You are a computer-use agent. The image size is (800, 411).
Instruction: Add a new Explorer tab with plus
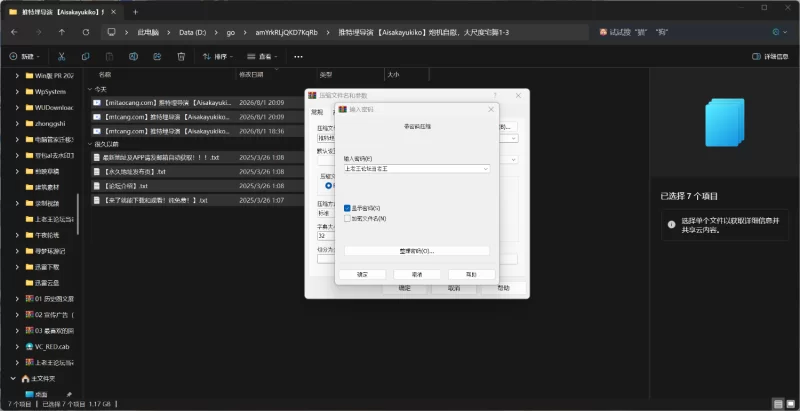pos(135,12)
